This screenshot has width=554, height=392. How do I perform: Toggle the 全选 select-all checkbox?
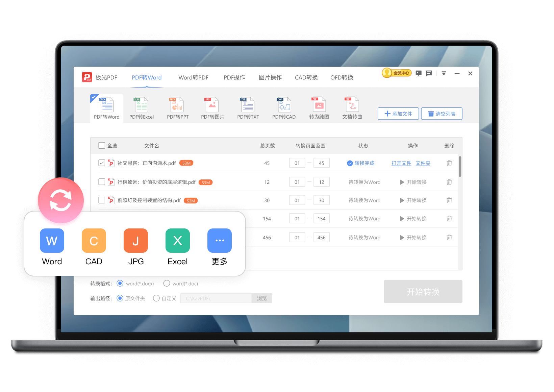pyautogui.click(x=102, y=146)
